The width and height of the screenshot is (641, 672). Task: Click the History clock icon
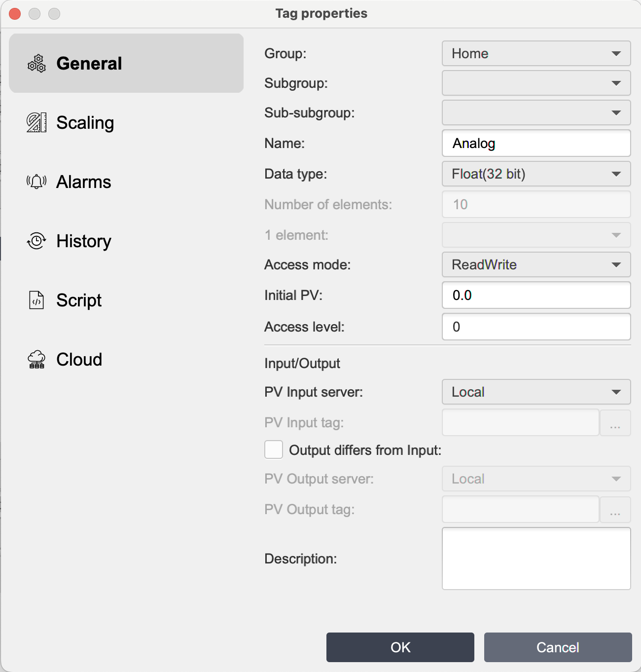click(x=36, y=241)
